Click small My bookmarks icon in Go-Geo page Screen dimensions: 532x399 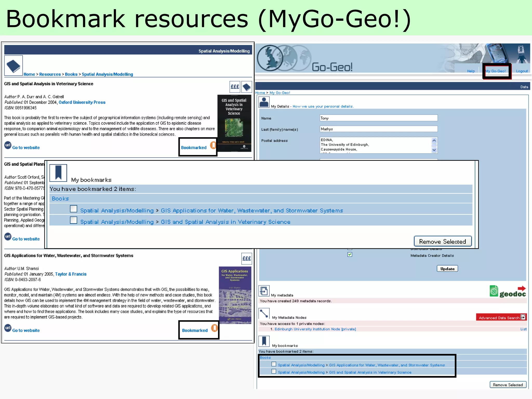tap(264, 341)
